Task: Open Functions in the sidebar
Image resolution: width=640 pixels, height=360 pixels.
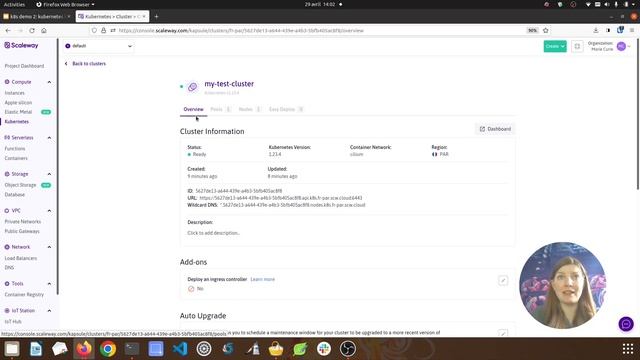Action: 15,149
